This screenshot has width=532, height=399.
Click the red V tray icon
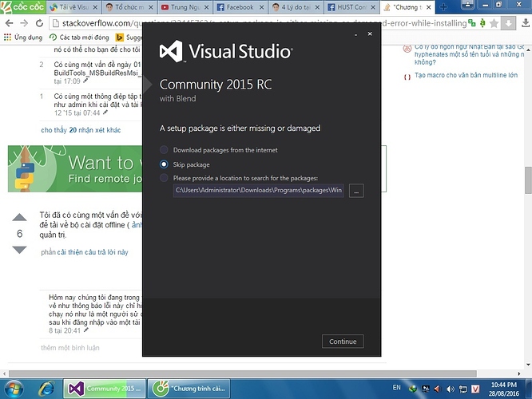tap(475, 389)
